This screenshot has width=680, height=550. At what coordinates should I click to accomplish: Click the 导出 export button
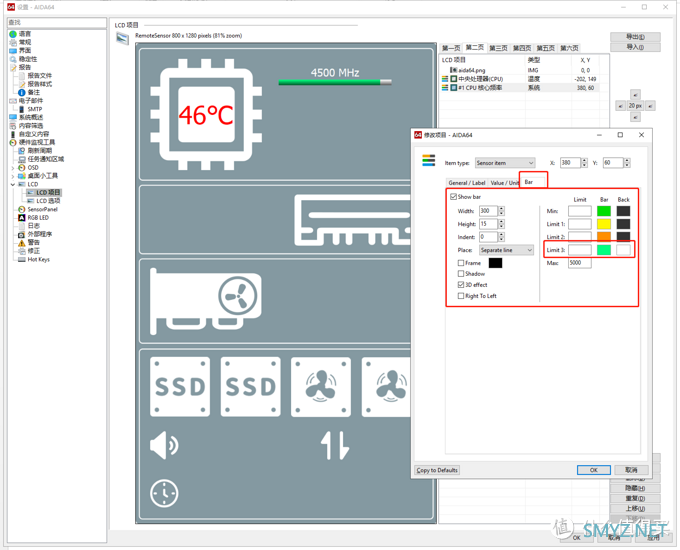[635, 37]
